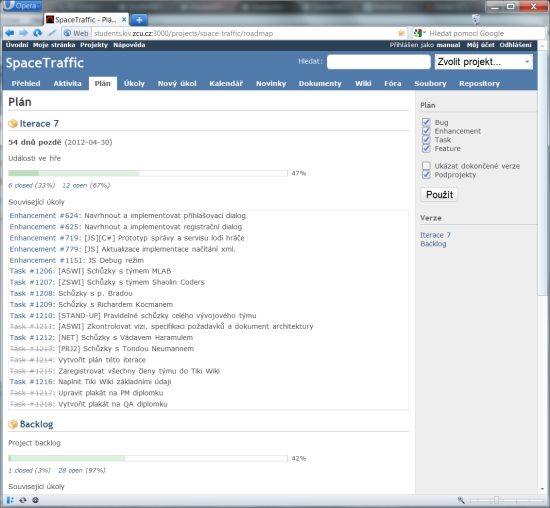Bookmark the page with the star icon
Screen dimensions: 550x508
pos(401,33)
